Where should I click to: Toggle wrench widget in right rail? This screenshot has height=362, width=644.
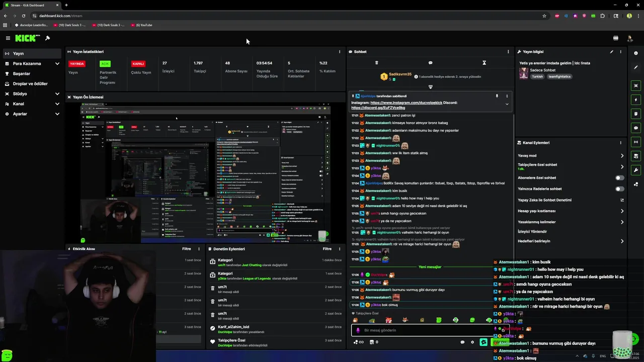(x=636, y=170)
